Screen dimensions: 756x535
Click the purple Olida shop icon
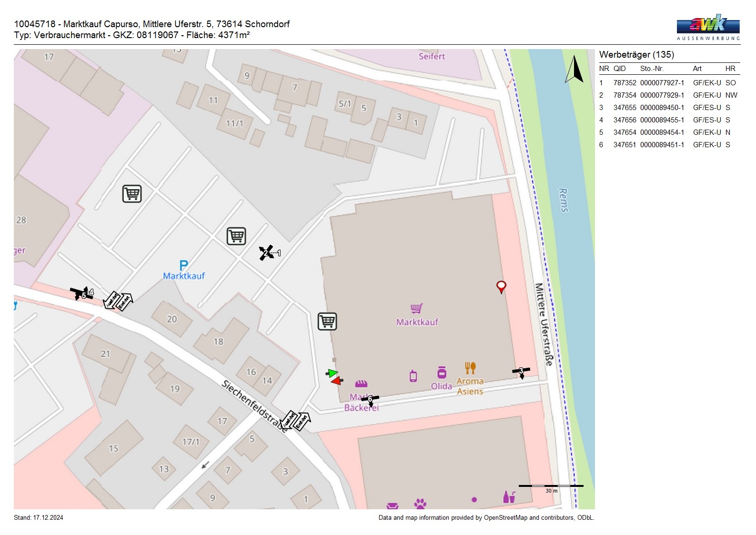coord(442,373)
